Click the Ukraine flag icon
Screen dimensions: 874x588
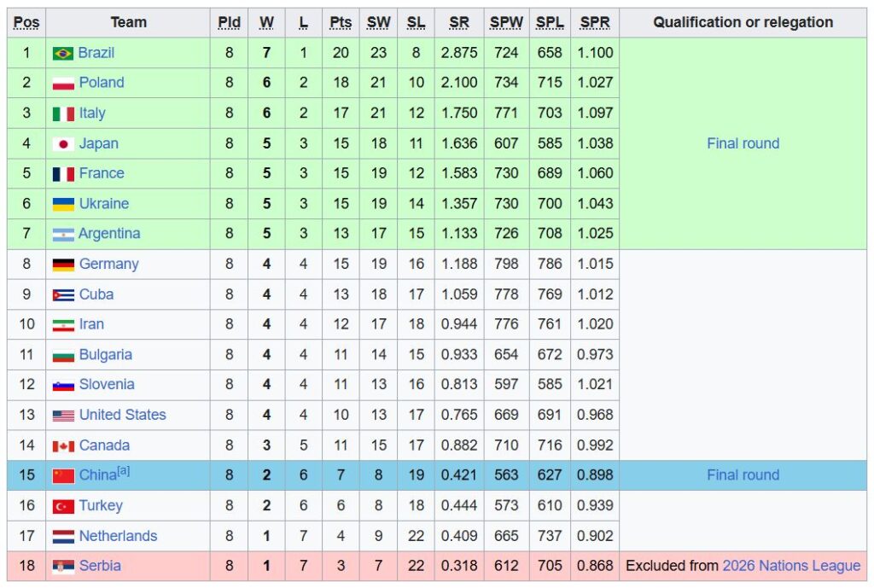[x=63, y=204]
